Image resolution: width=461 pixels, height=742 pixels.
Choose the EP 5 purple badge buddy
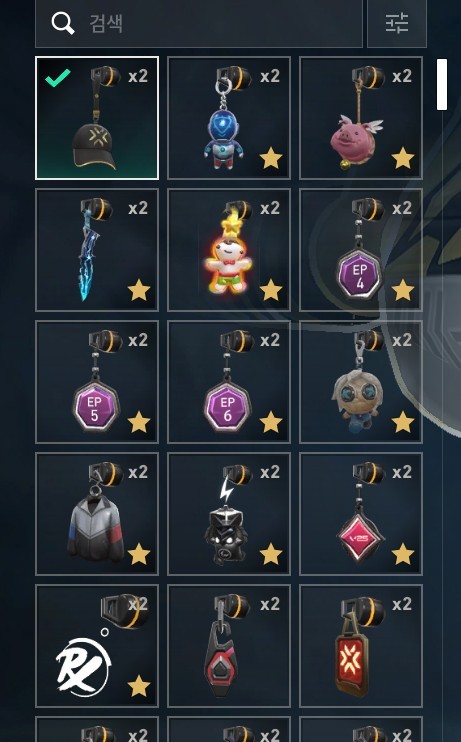click(x=97, y=382)
